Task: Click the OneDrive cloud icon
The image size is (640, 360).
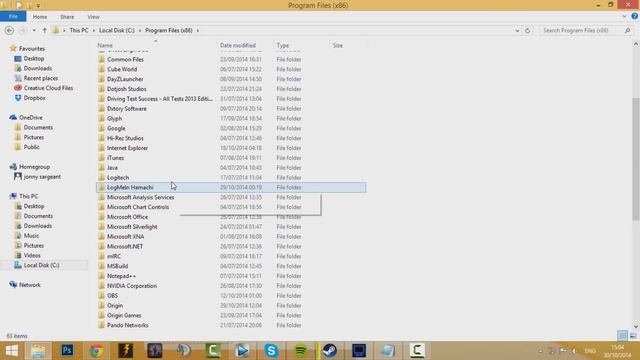Action: coord(13,118)
